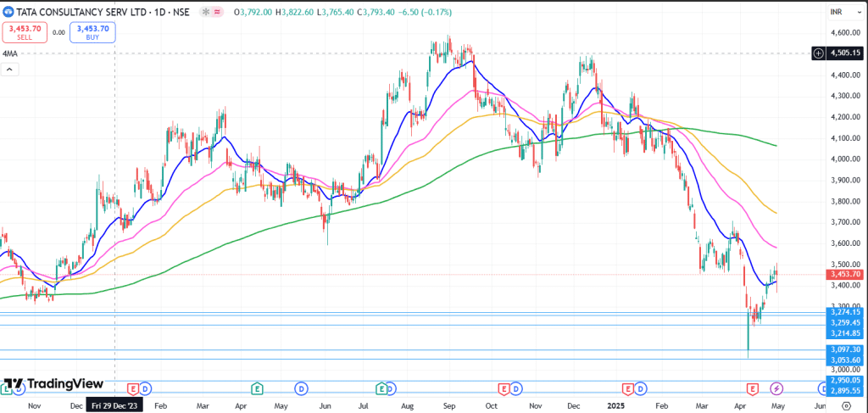868x413 pixels.
Task: Click the 4,505.15 crosshair price label
Action: [x=844, y=53]
